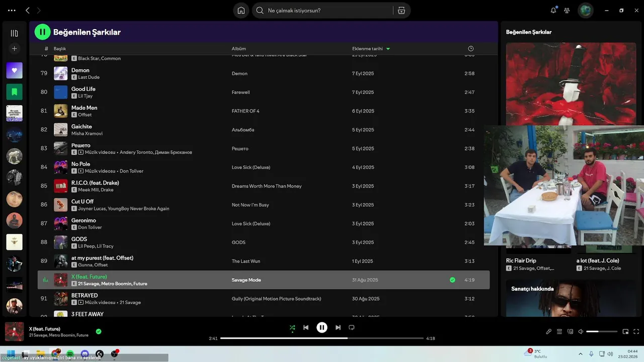Expand the system tray hidden icons chevron

click(581, 354)
